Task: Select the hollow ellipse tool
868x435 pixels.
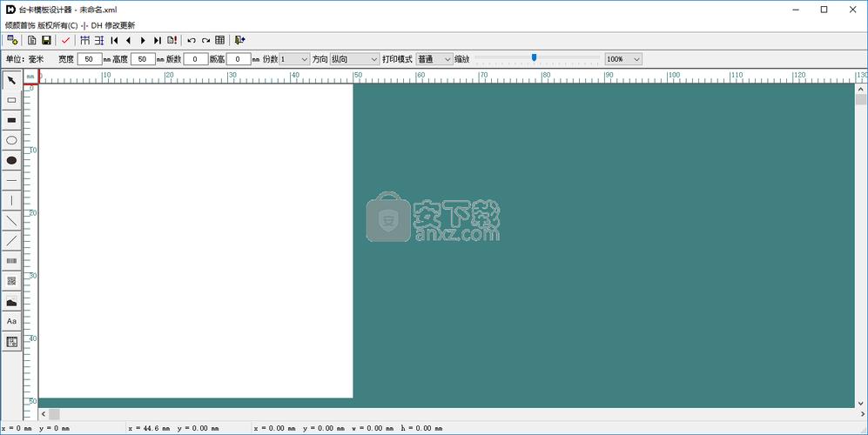Action: [11, 140]
